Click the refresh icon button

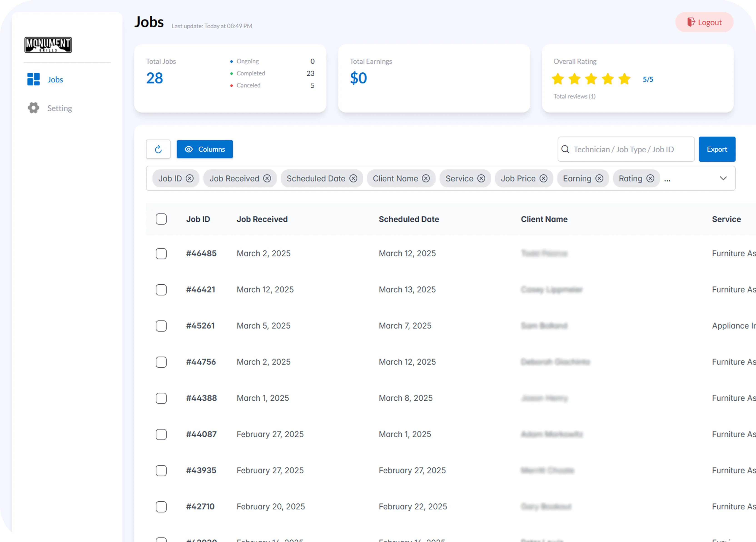coord(158,149)
